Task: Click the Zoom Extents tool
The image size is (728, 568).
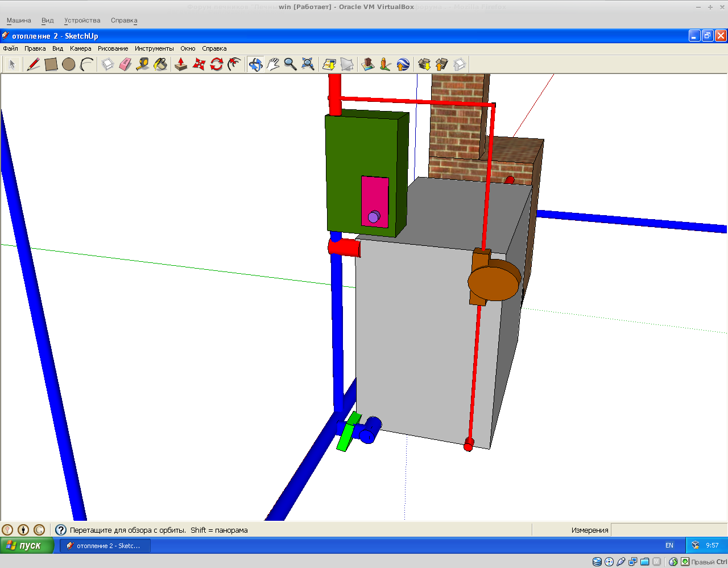Action: 308,64
